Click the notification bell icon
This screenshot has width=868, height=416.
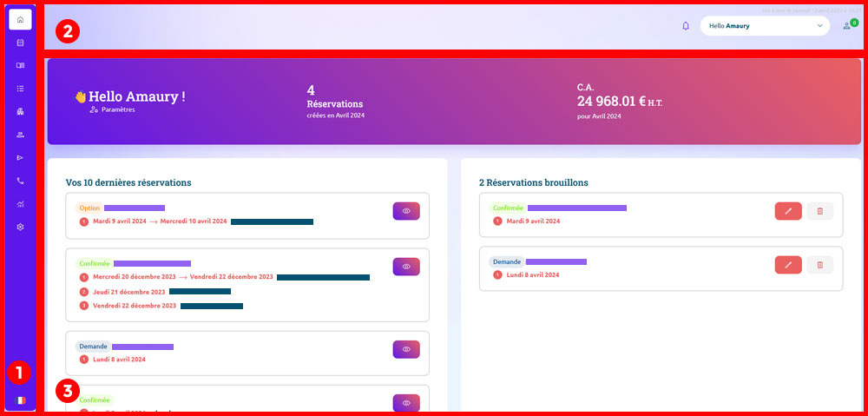pos(686,26)
